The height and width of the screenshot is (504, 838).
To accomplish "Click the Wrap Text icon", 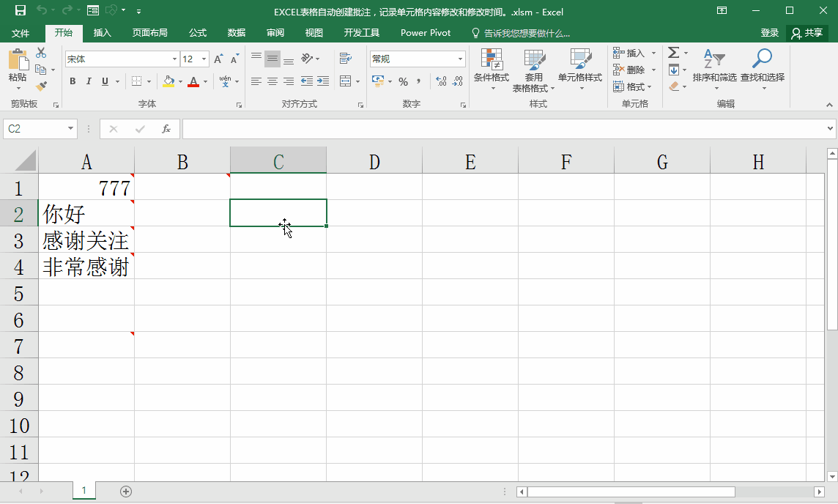I will point(346,59).
